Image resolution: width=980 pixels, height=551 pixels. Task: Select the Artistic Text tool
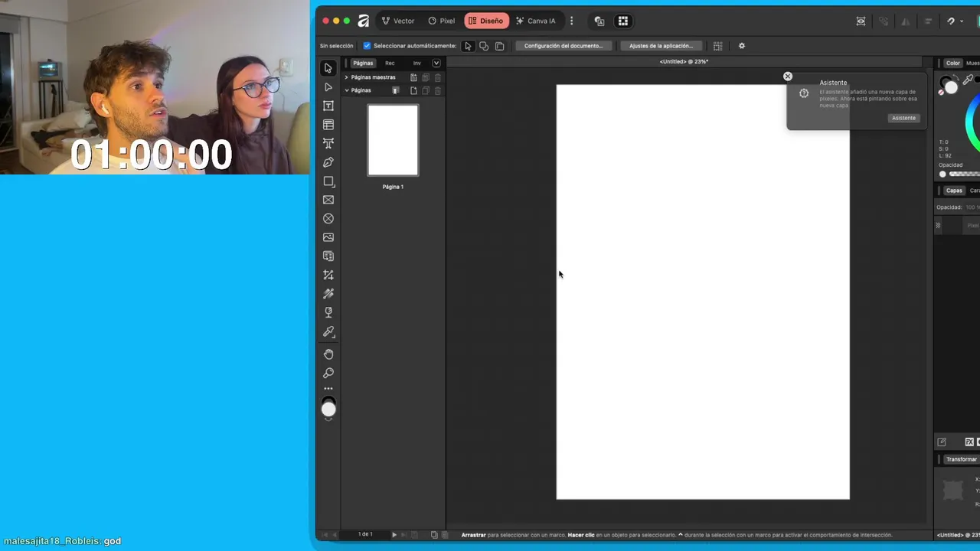pyautogui.click(x=328, y=143)
